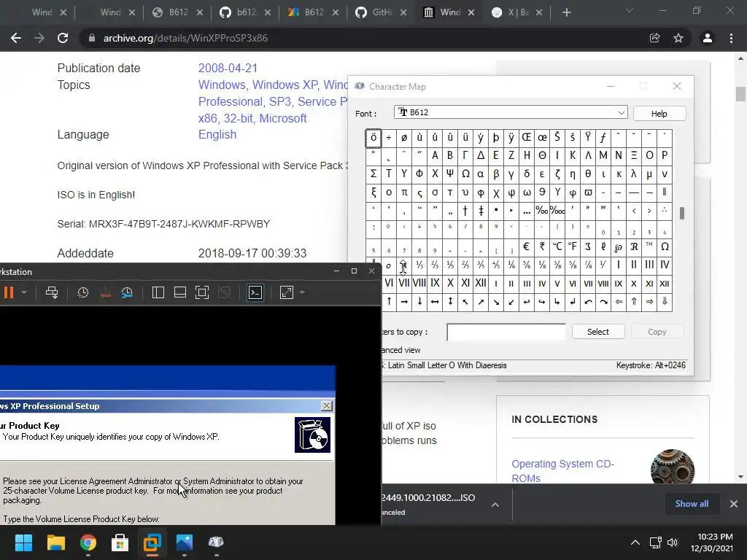The width and height of the screenshot is (747, 560).
Task: Open the Windows Start menu
Action: [x=23, y=542]
